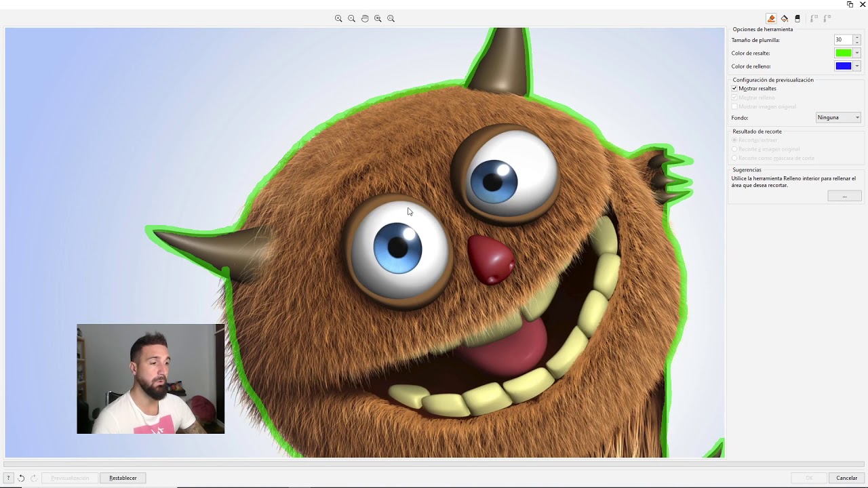Image resolution: width=868 pixels, height=488 pixels.
Task: Select Recorte e imagen original radio option
Action: click(x=734, y=149)
